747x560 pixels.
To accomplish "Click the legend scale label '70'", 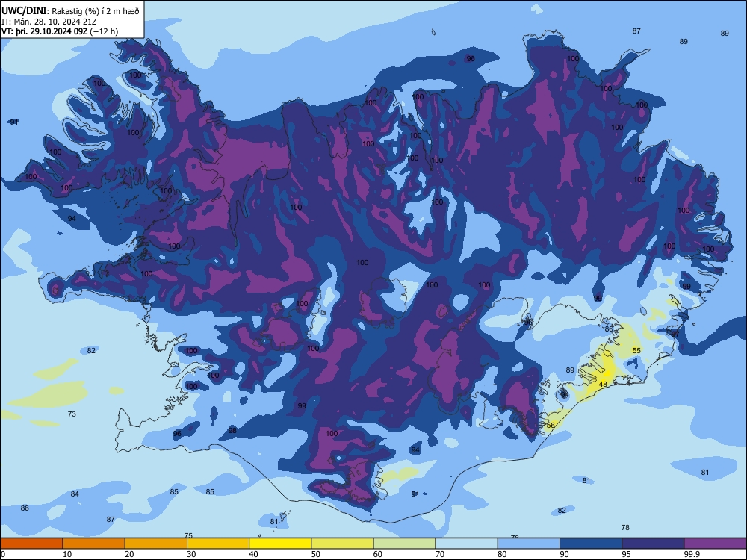I will [x=440, y=554].
